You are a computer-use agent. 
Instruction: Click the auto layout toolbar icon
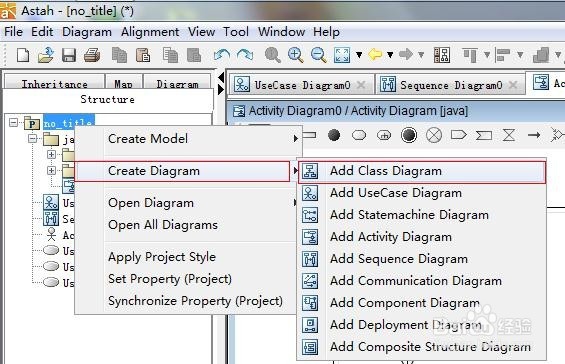(442, 55)
